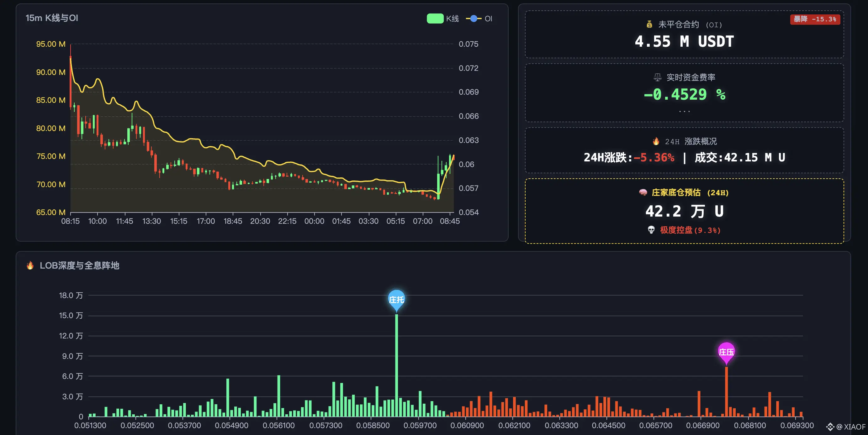Click the skull icon beside 极度控盘
Image resolution: width=868 pixels, height=435 pixels.
[x=651, y=230]
